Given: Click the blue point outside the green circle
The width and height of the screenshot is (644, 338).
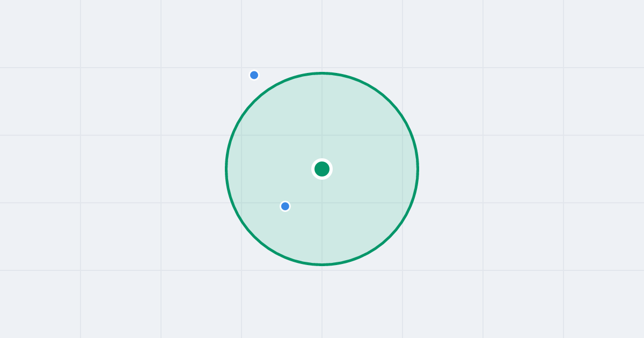Looking at the screenshot, I should 254,75.
